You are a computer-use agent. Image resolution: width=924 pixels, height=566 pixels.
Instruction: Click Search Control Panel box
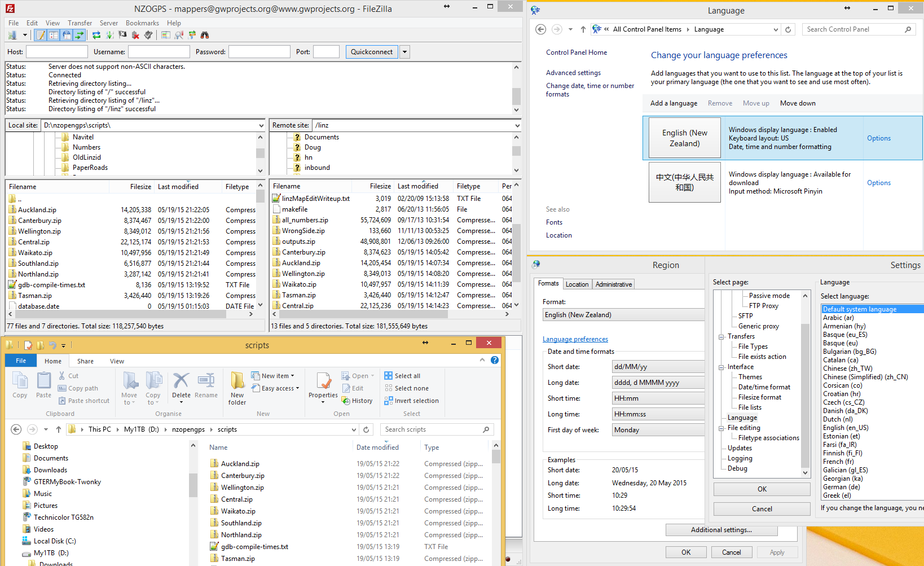click(x=859, y=29)
